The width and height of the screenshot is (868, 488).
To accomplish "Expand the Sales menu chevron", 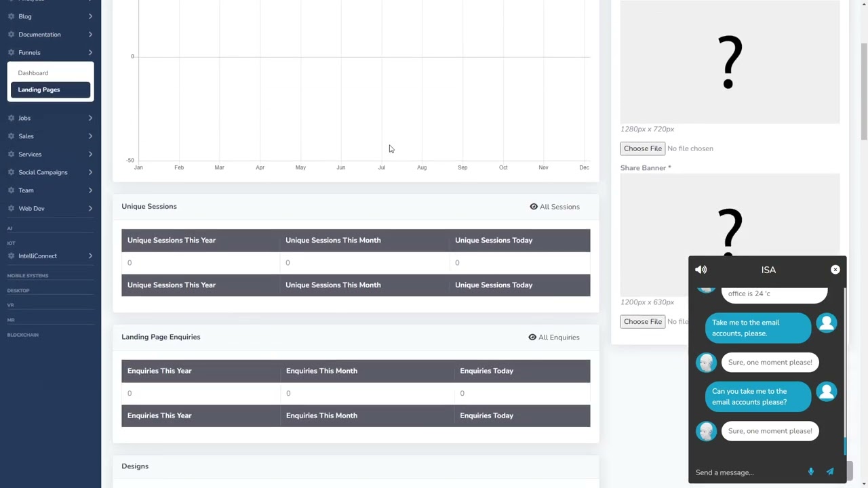I will (90, 136).
